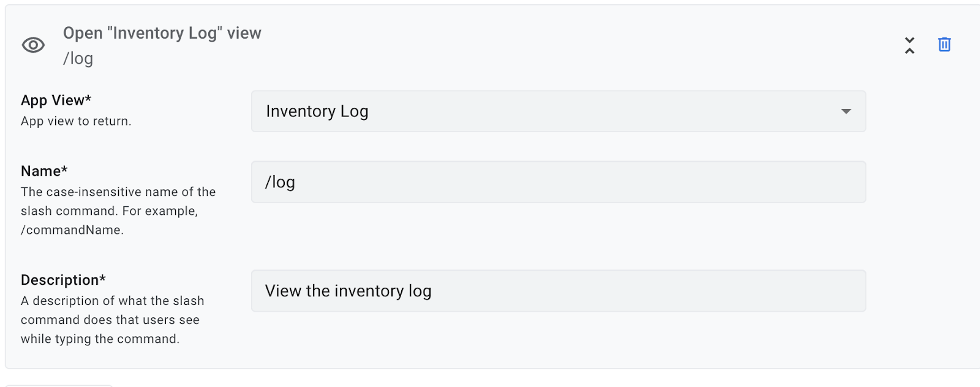This screenshot has width=980, height=387.
Task: Click the /log subtitle under the header
Action: click(x=77, y=58)
